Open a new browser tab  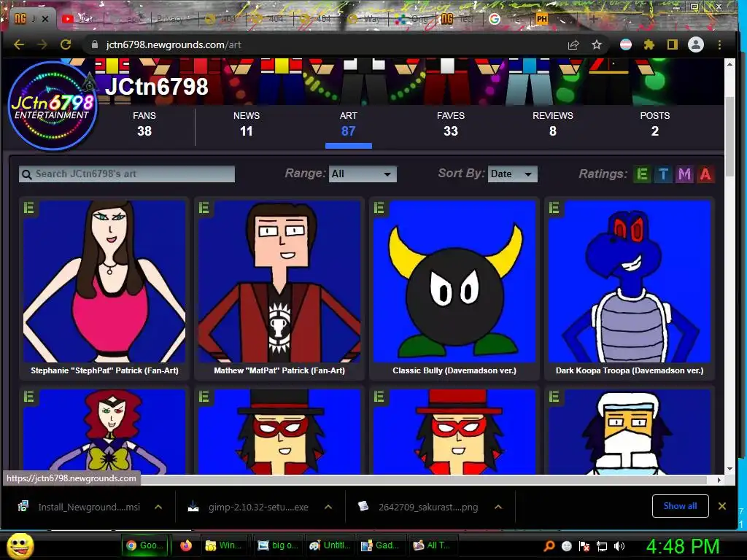(x=593, y=19)
